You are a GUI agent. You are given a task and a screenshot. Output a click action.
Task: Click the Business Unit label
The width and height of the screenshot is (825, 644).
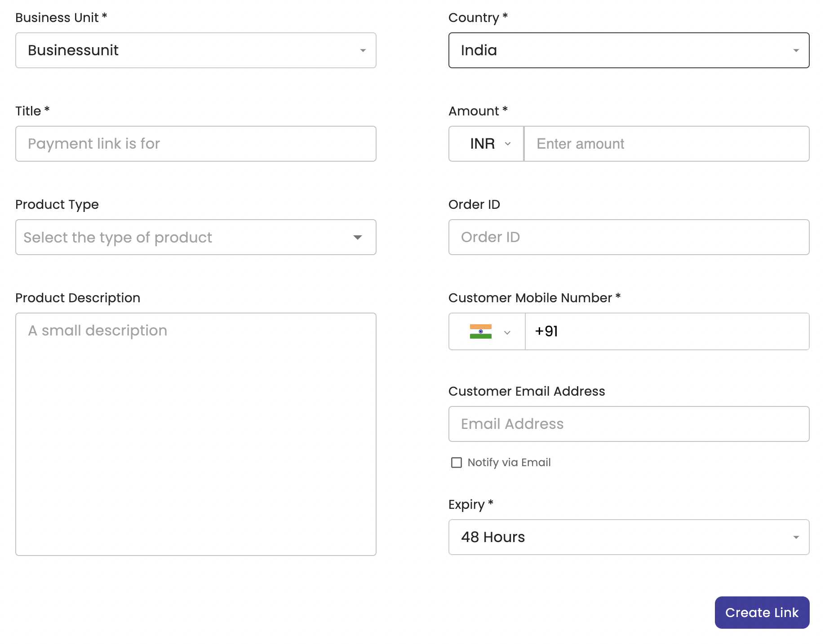point(61,18)
